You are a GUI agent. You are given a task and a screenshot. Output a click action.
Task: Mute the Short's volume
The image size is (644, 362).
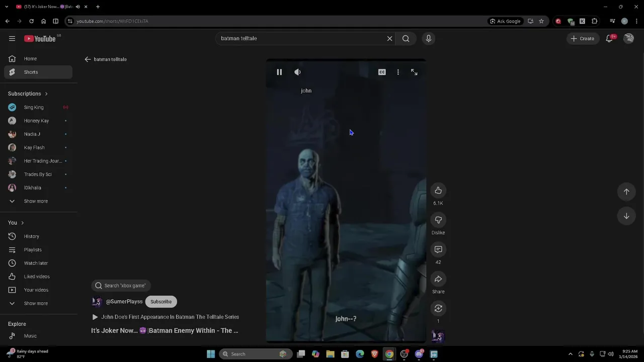[297, 72]
